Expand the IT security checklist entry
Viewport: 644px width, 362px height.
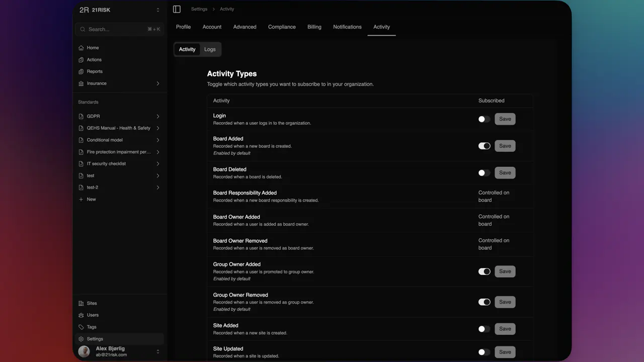pos(157,163)
